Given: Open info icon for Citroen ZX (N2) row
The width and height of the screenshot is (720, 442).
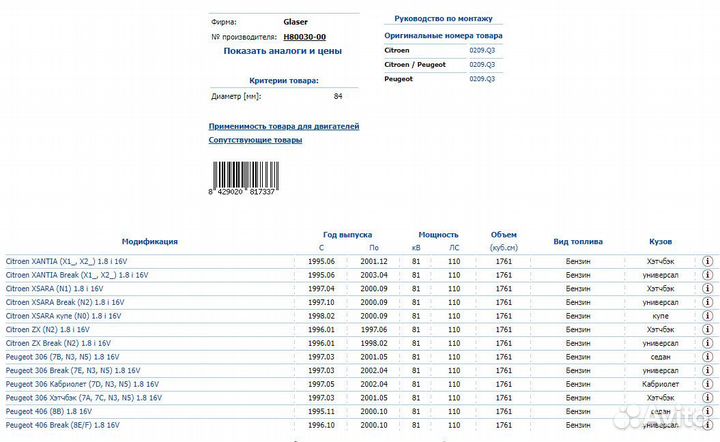Looking at the screenshot, I should 708,329.
